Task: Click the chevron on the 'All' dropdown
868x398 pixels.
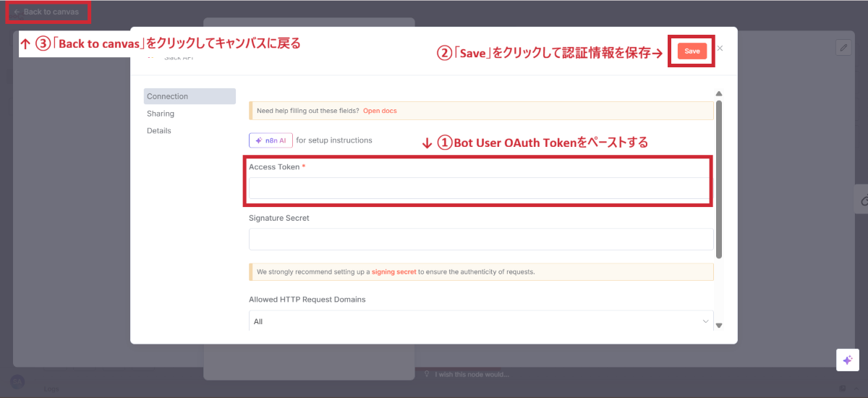Action: [705, 321]
